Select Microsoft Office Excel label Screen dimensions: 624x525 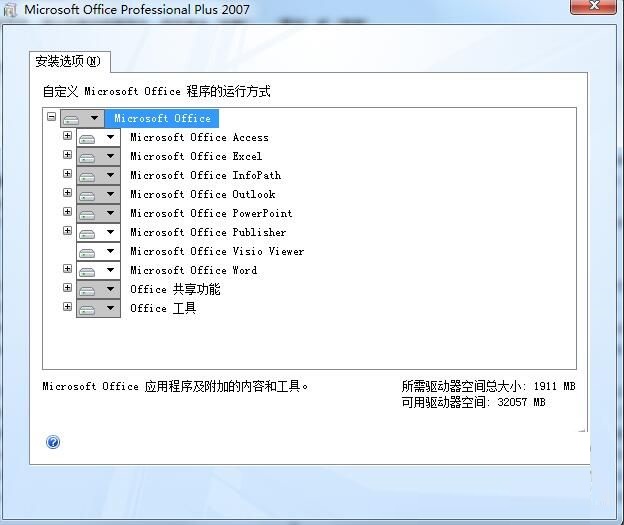(196, 156)
